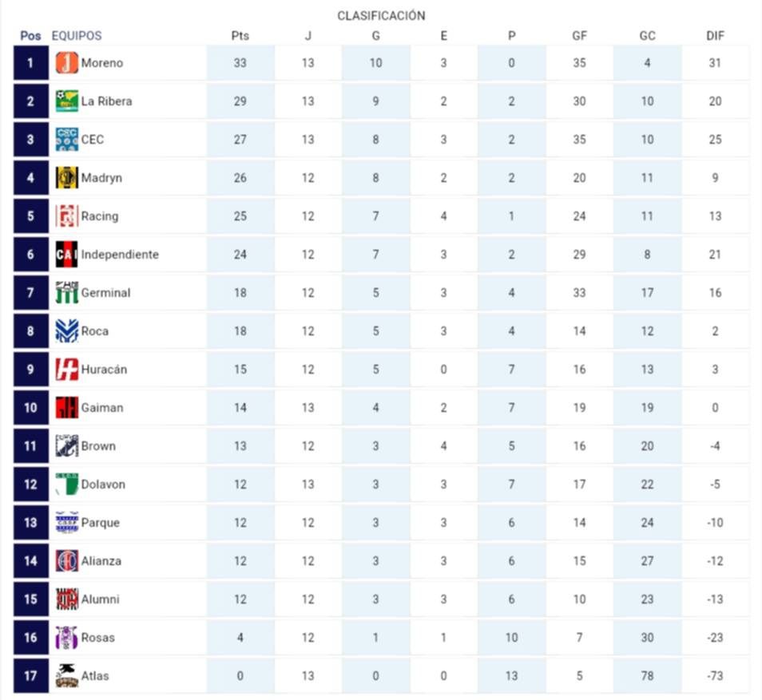The width and height of the screenshot is (762, 700).
Task: Click the Huracán team logo
Action: pos(67,370)
